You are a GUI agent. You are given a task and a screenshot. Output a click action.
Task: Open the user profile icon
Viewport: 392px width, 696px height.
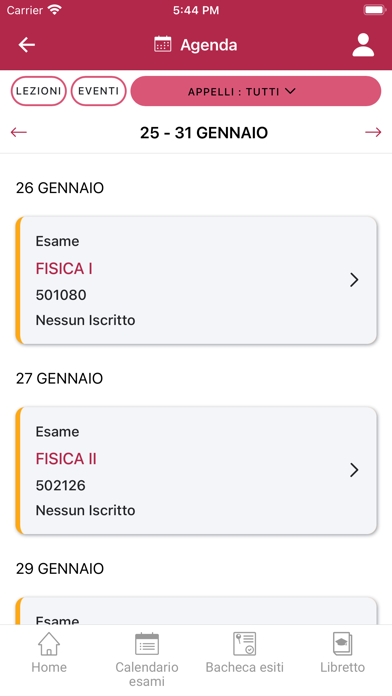click(363, 45)
